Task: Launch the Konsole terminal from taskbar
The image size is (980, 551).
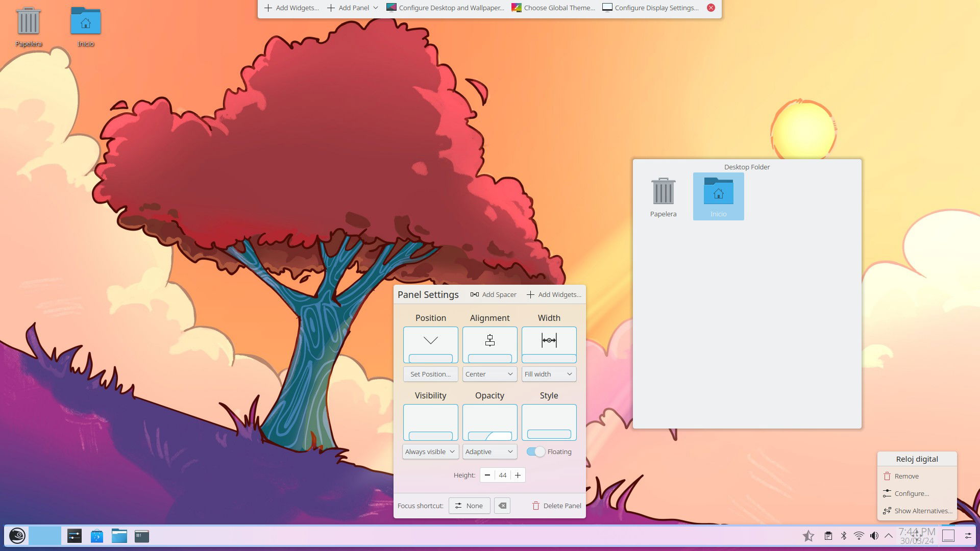Action: coord(141,536)
